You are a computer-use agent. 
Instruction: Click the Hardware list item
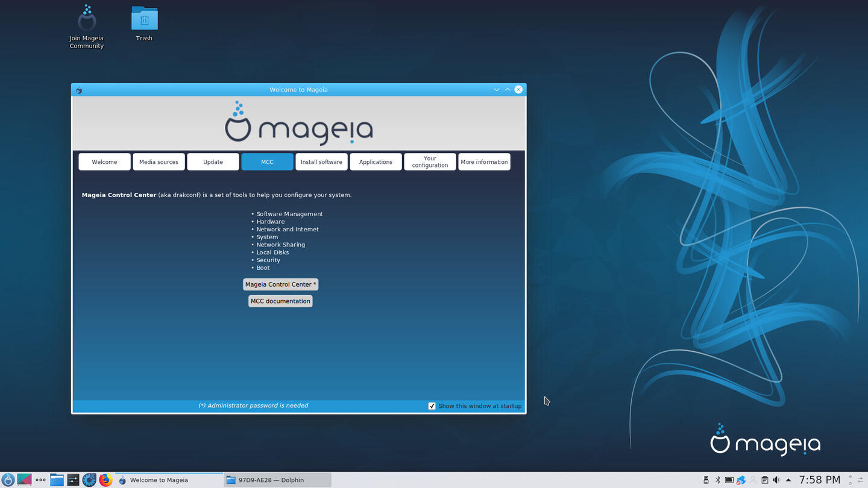(271, 222)
